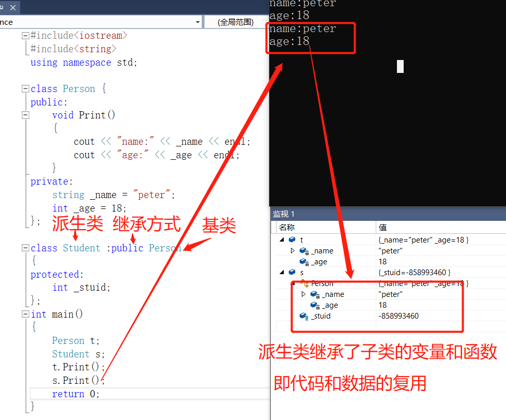The width and height of the screenshot is (506, 420).
Task: Click the code line 'return 0;'
Action: tap(76, 394)
